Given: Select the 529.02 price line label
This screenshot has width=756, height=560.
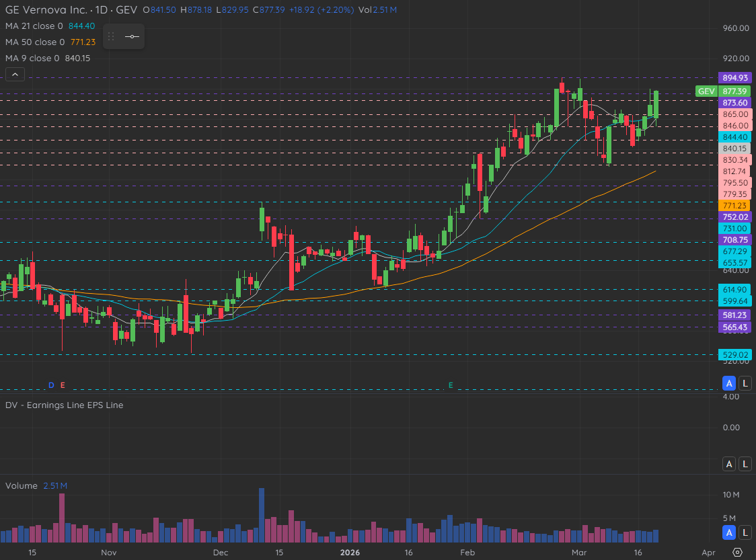Looking at the screenshot, I should 734,355.
